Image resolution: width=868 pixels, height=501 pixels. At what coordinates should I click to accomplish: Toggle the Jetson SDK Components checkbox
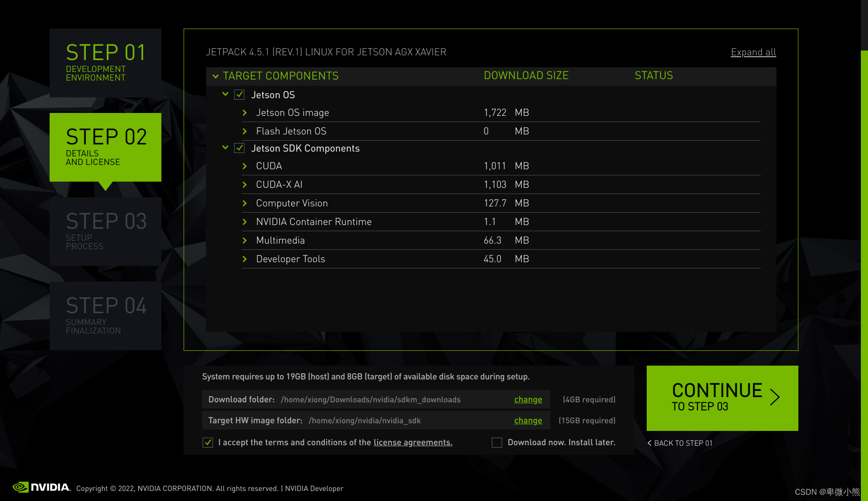pyautogui.click(x=239, y=148)
